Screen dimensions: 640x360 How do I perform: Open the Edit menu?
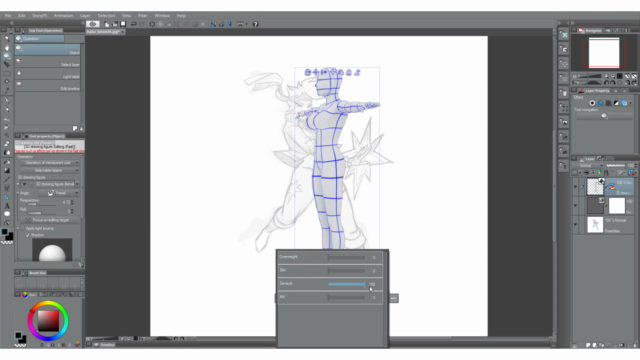pos(21,16)
